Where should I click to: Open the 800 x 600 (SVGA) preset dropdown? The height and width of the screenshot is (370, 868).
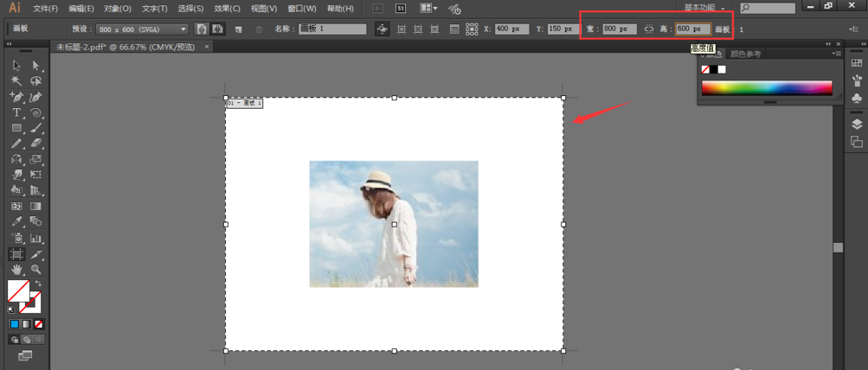183,29
